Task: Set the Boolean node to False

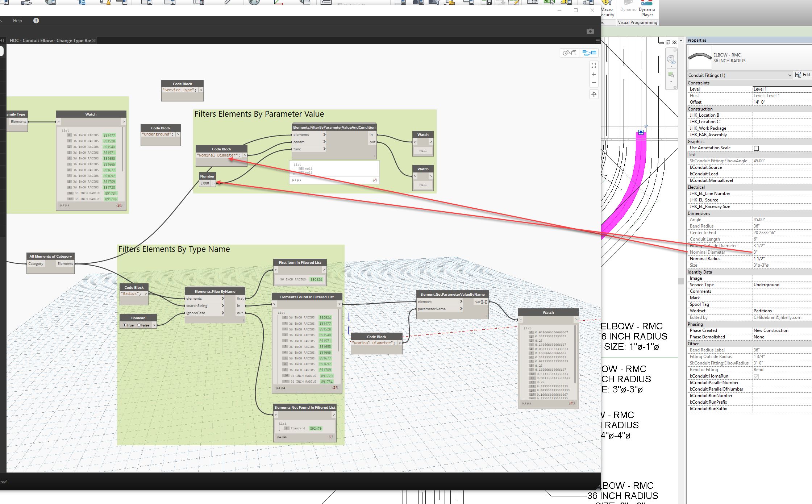Action: 140,325
